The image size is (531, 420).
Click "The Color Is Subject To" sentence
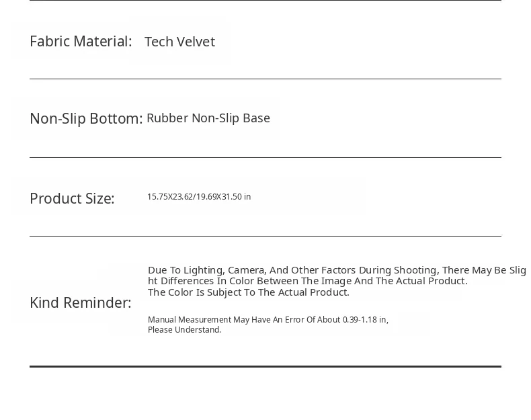pyautogui.click(x=248, y=292)
